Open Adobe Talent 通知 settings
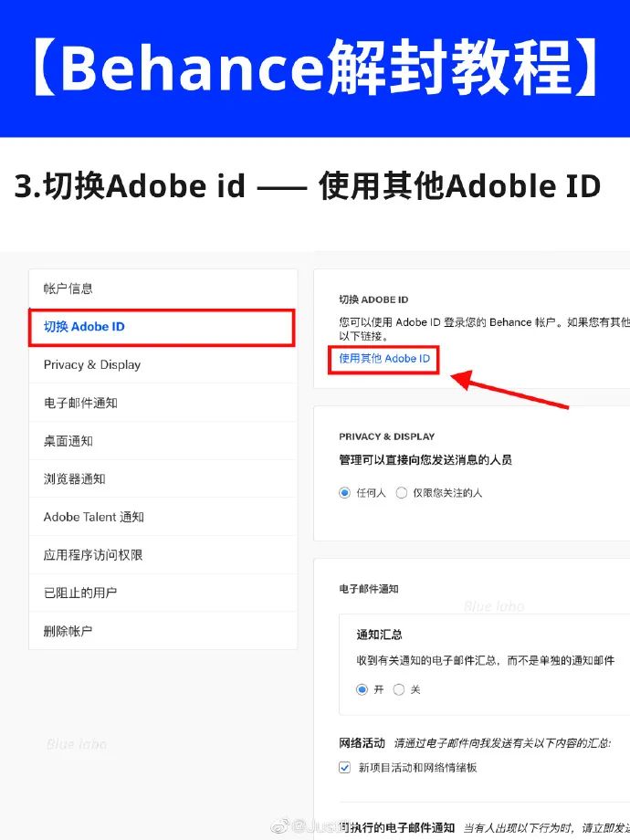This screenshot has width=630, height=840. tap(163, 517)
